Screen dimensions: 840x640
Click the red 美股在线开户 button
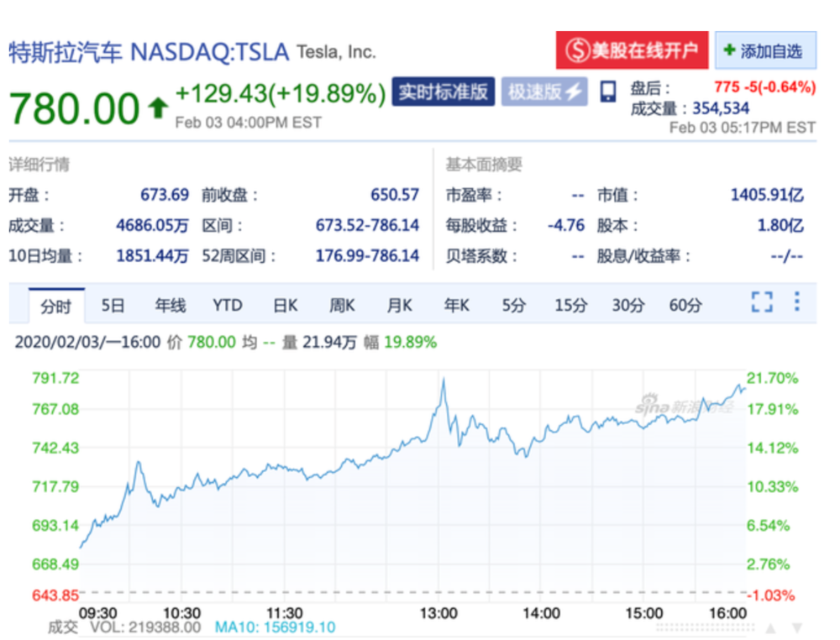pyautogui.click(x=633, y=50)
